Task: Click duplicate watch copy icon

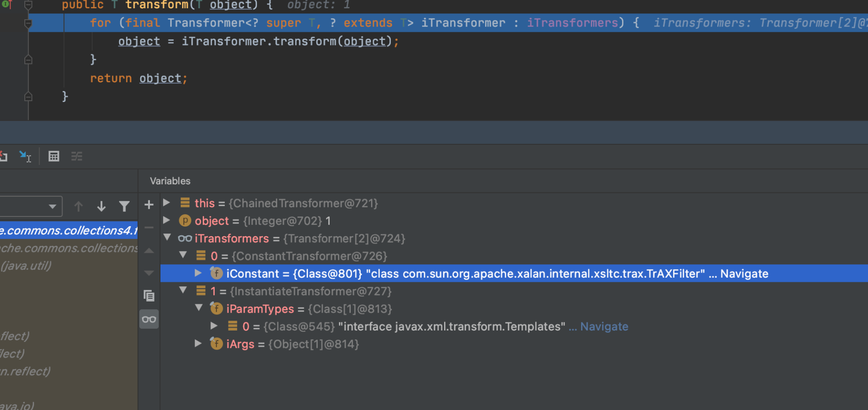Action: [149, 296]
